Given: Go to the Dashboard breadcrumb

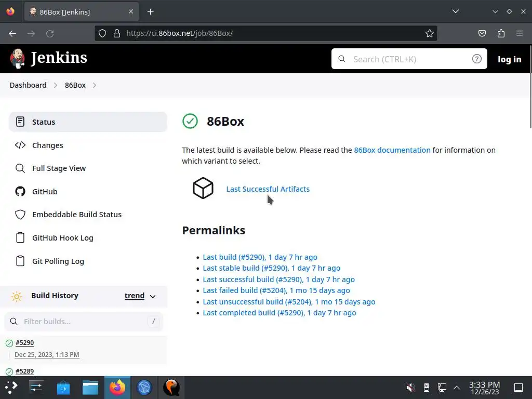Looking at the screenshot, I should 28,85.
